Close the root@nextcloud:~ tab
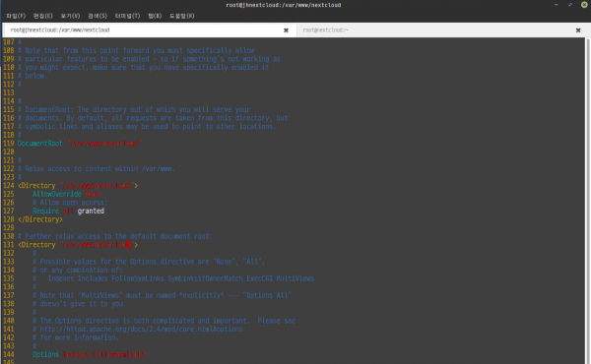This screenshot has height=364, width=591. pyautogui.click(x=578, y=30)
